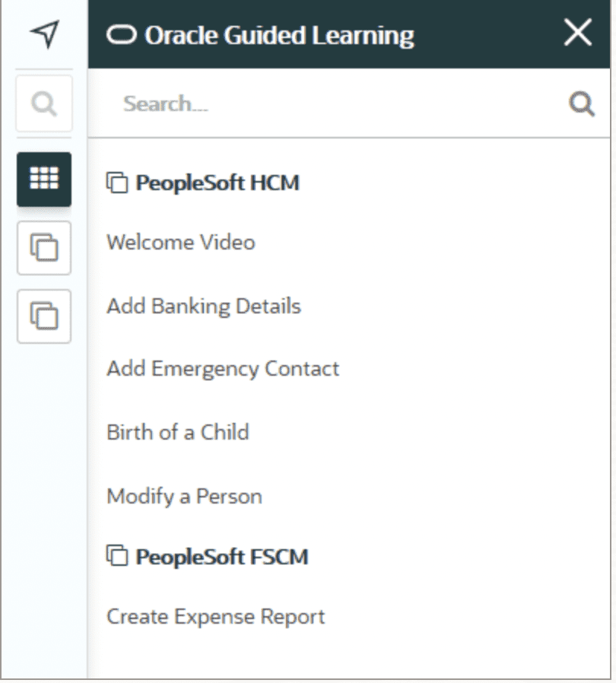The height and width of the screenshot is (683, 616).
Task: Click the navigation arrow icon in sidebar
Action: click(44, 34)
